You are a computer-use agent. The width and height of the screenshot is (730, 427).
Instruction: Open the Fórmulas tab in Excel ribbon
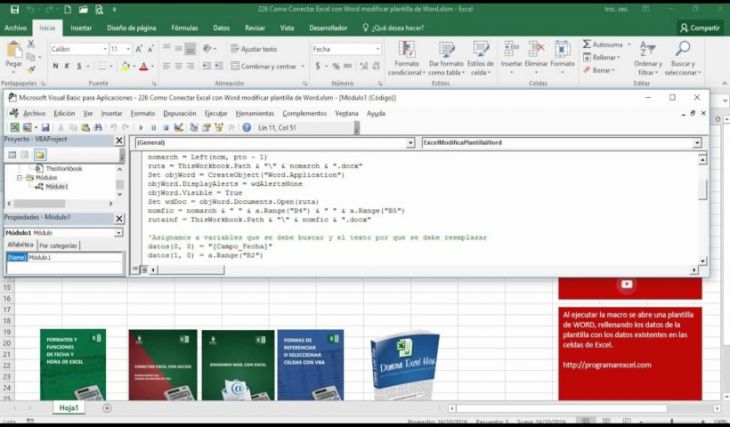(184, 28)
